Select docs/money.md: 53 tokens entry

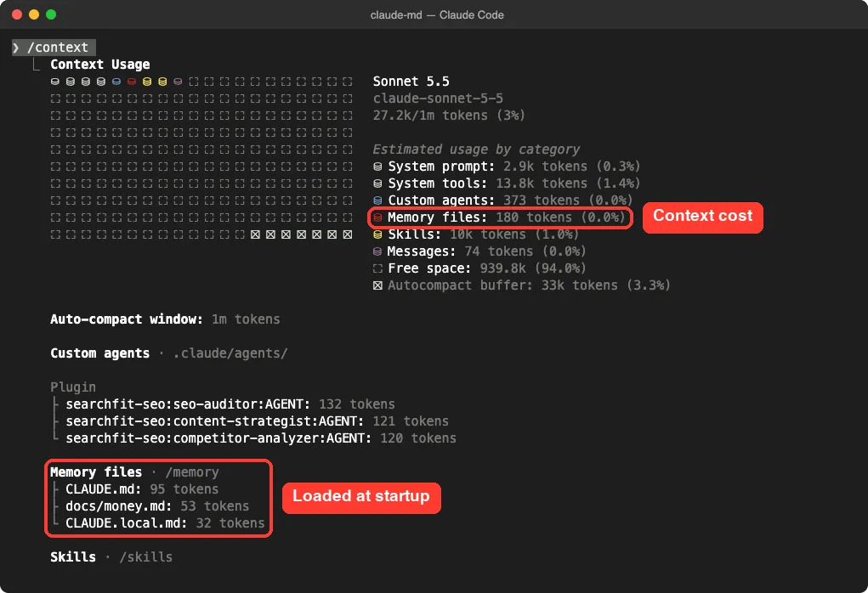coord(158,506)
